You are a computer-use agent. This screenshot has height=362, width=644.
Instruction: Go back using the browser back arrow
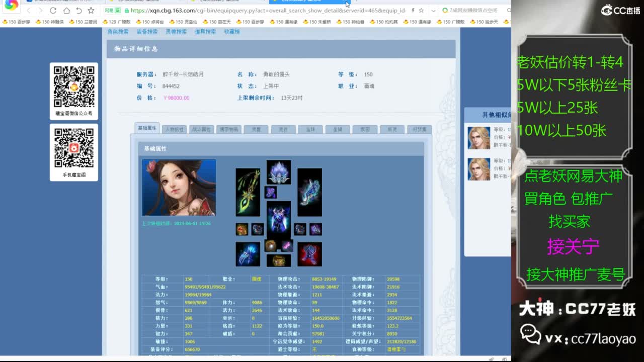coord(29,11)
